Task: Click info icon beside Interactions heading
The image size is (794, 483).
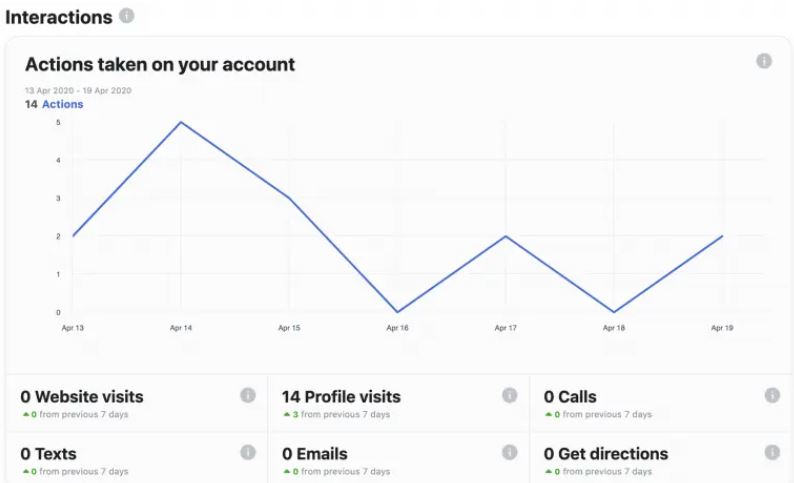Action: click(x=127, y=16)
